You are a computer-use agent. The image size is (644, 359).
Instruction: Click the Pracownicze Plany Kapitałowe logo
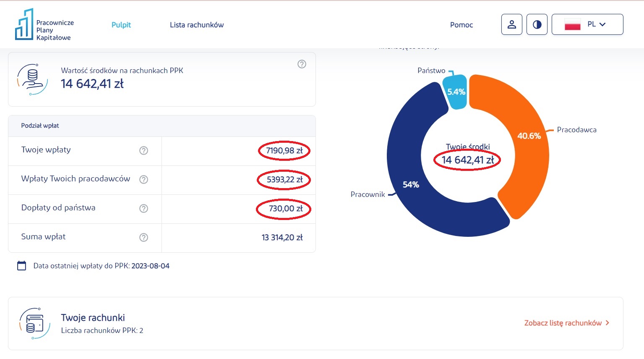[x=44, y=25]
